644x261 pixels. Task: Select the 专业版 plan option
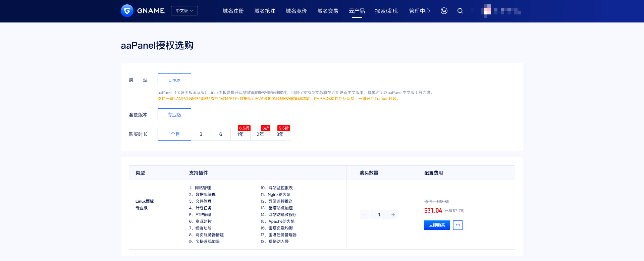click(x=174, y=115)
